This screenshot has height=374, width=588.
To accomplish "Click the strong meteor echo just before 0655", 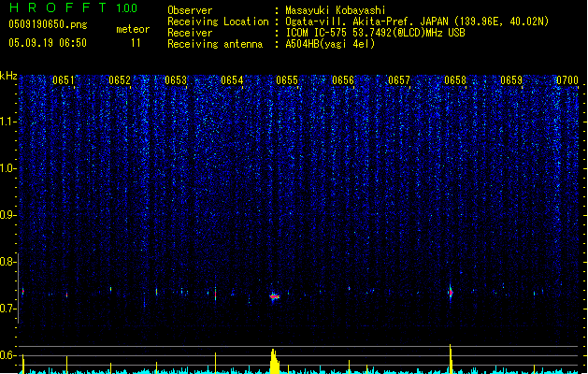I will (x=275, y=296).
